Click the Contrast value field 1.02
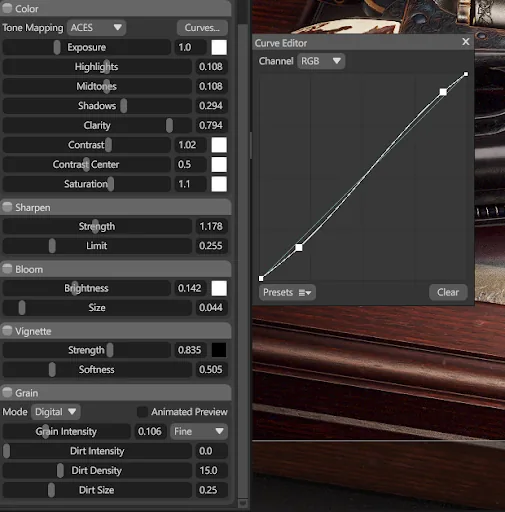 coord(190,145)
